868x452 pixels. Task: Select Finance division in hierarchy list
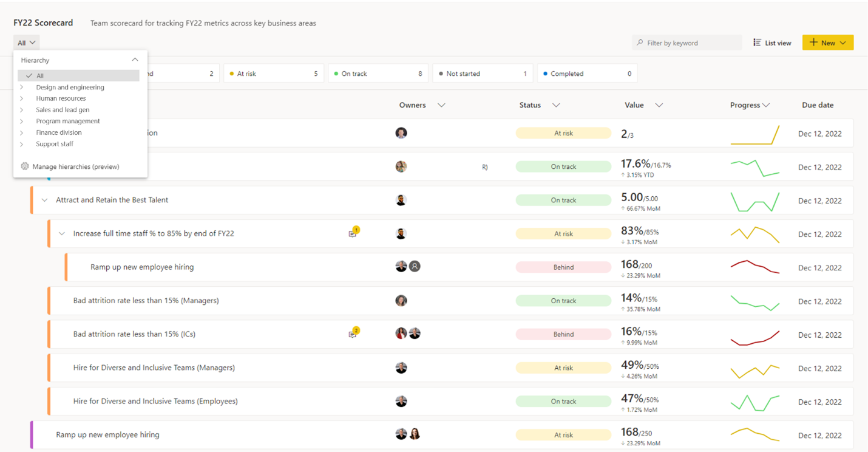coord(58,132)
